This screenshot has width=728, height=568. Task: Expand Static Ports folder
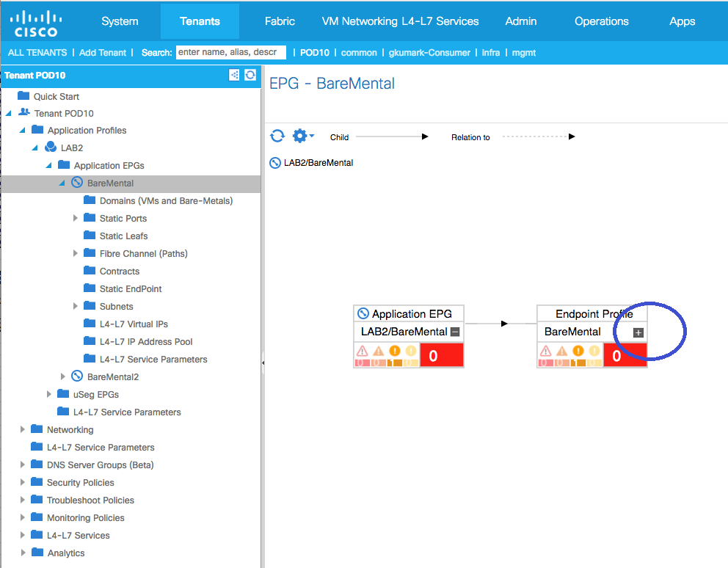coord(75,218)
